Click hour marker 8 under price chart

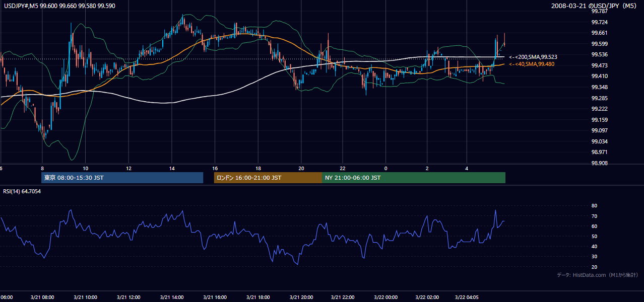42,168
